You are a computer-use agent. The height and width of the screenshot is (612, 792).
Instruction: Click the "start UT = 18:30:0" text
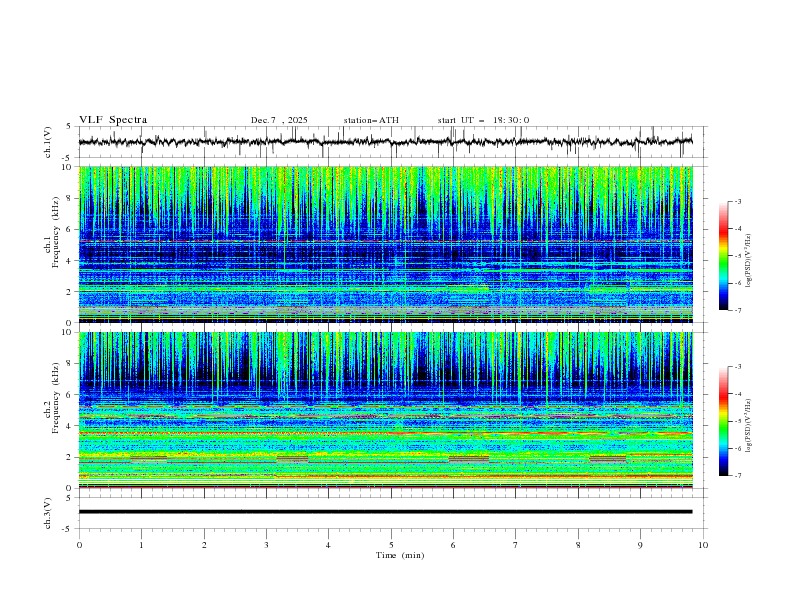(483, 120)
